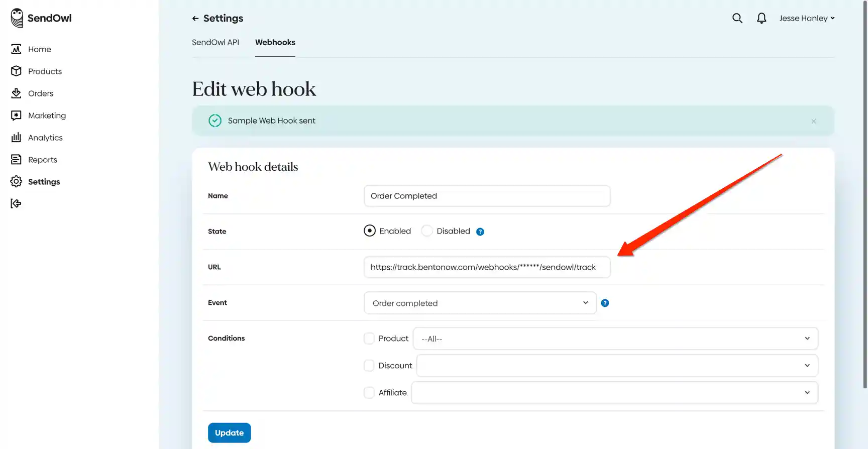This screenshot has width=868, height=449.
Task: Tick the Affiliate condition checkbox
Action: tap(369, 393)
